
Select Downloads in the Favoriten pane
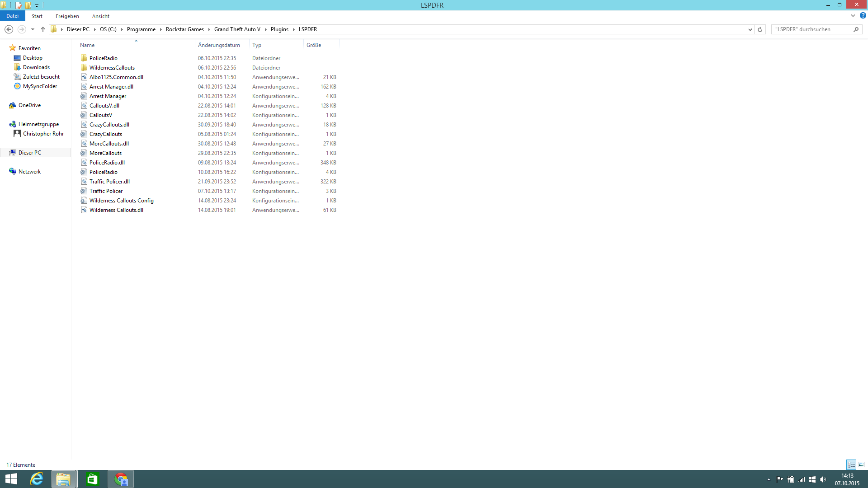36,67
